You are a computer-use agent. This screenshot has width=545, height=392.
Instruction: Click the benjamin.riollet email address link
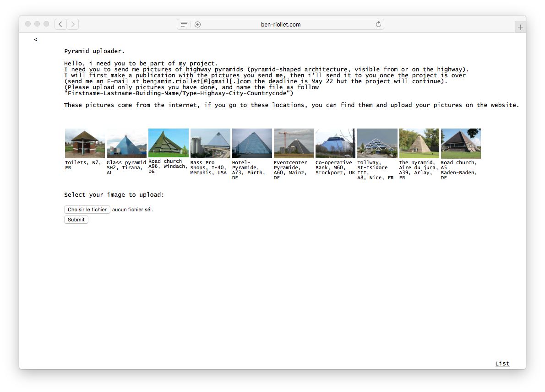pos(196,81)
